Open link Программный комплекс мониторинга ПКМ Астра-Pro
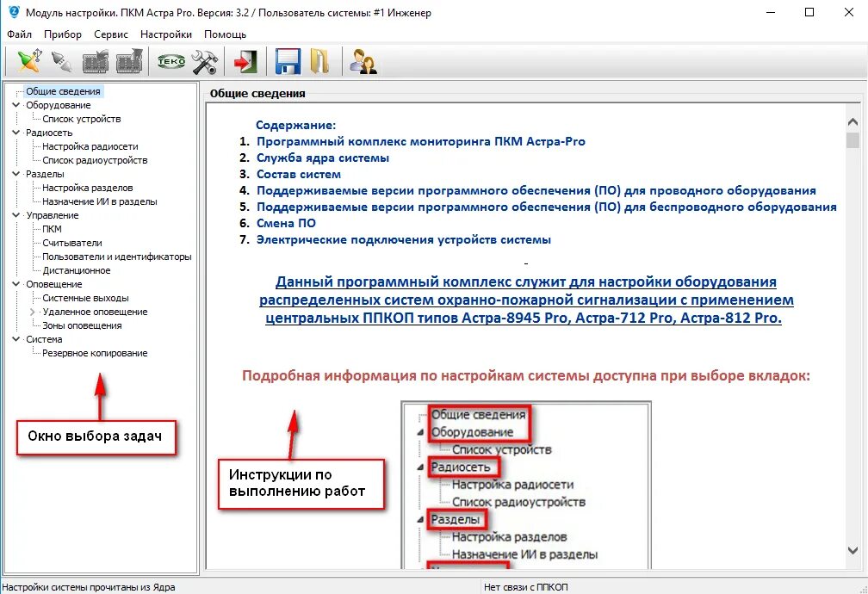This screenshot has height=594, width=868. click(421, 141)
